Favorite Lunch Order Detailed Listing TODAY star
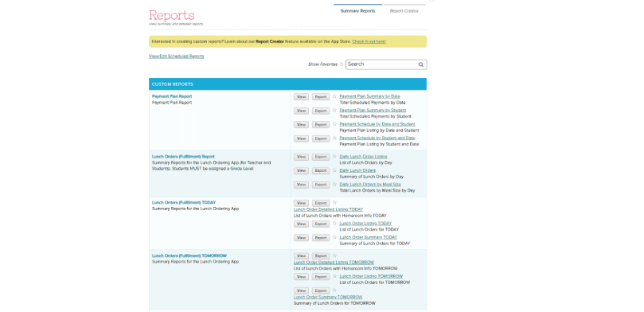644x312 pixels. pos(334,203)
